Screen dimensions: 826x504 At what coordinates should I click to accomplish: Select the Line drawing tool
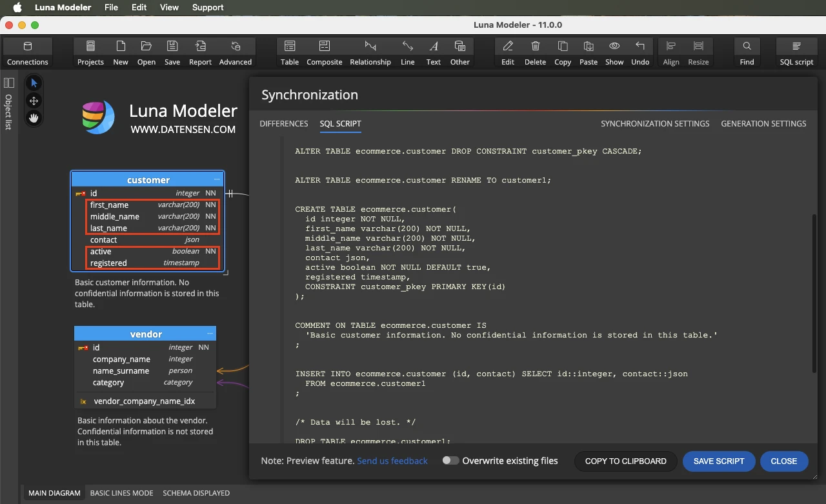[x=408, y=52]
